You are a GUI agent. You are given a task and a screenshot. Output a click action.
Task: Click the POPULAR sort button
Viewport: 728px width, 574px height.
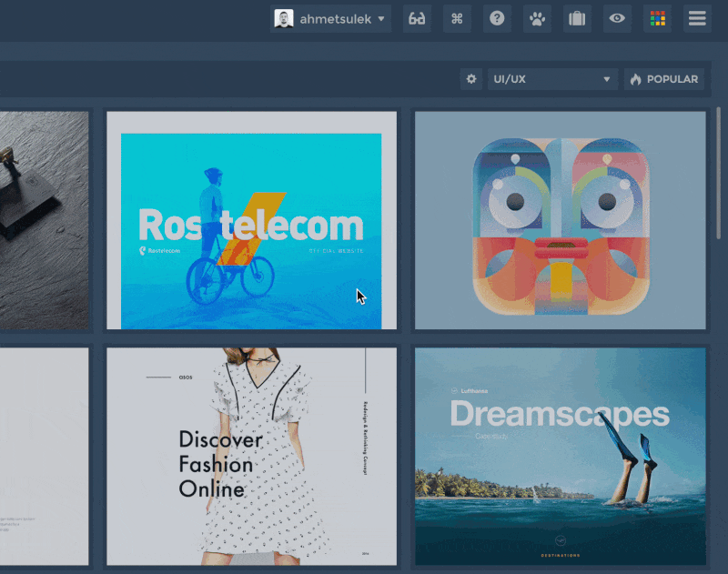click(x=664, y=79)
